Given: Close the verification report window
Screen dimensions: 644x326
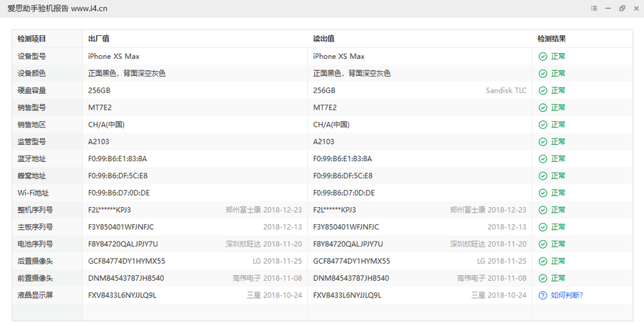Looking at the screenshot, I should click(636, 8).
